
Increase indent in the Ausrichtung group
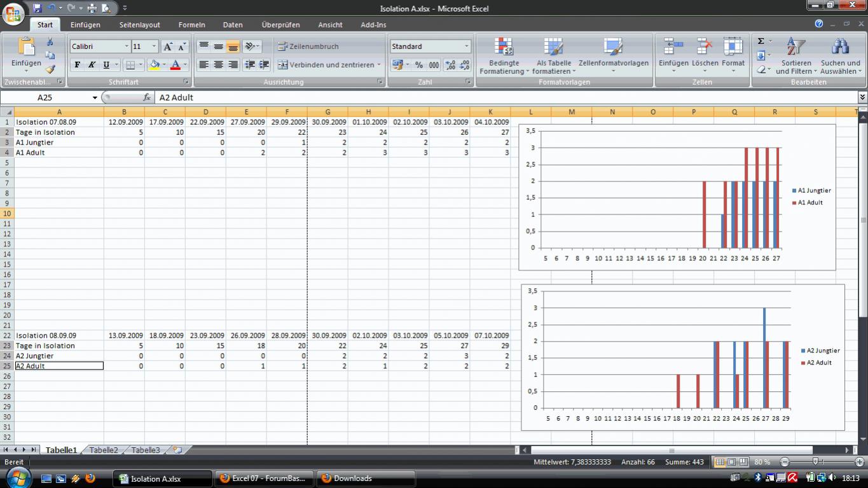264,65
